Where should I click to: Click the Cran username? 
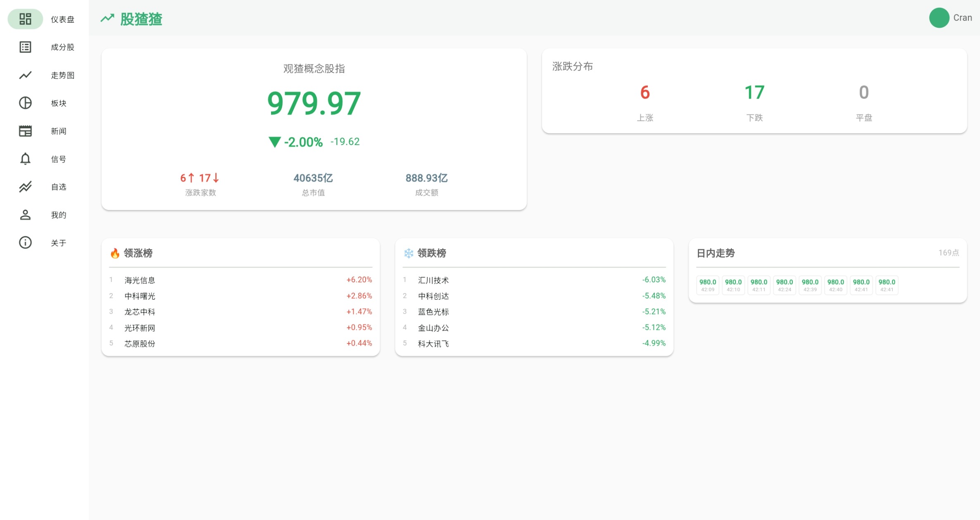pos(962,18)
